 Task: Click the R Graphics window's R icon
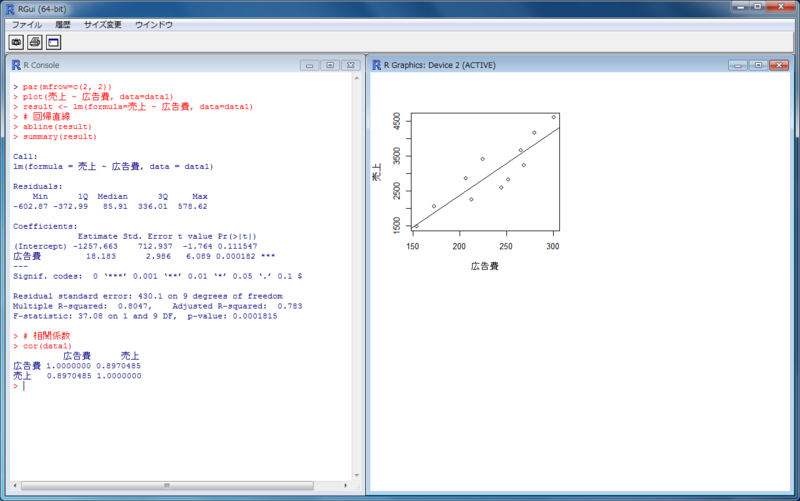point(377,65)
